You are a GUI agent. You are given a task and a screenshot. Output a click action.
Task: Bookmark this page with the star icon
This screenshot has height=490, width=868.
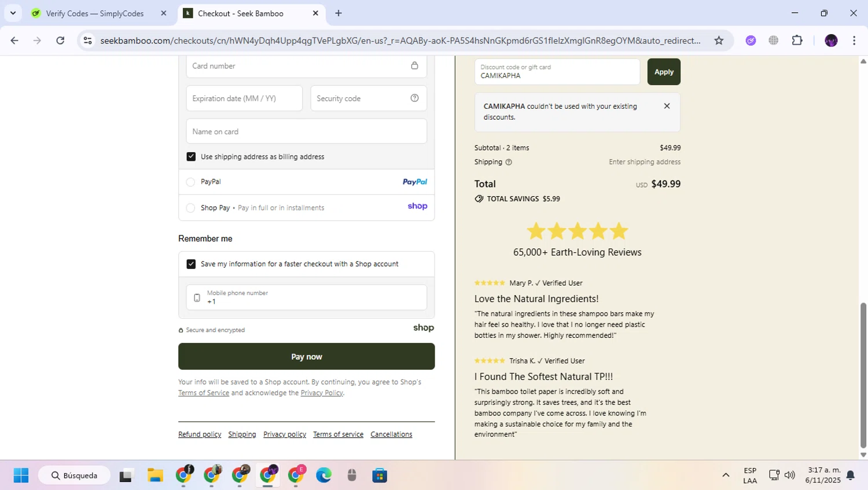[x=719, y=40]
